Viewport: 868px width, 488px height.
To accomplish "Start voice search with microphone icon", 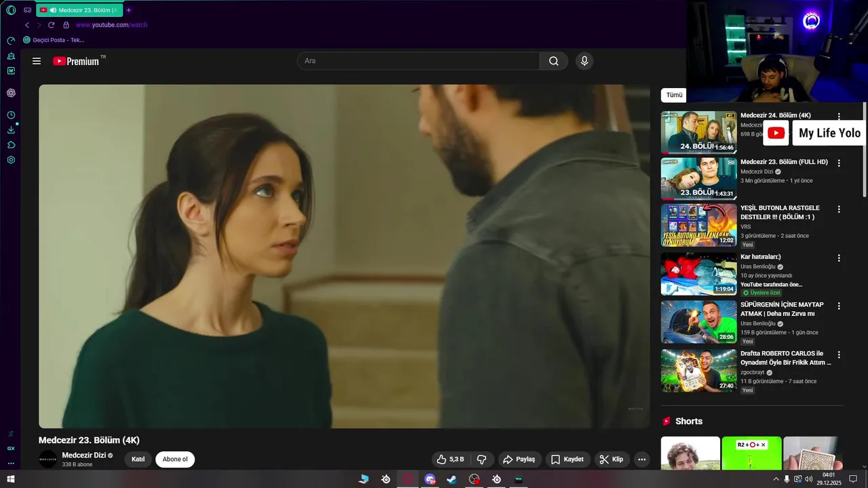I will [585, 61].
